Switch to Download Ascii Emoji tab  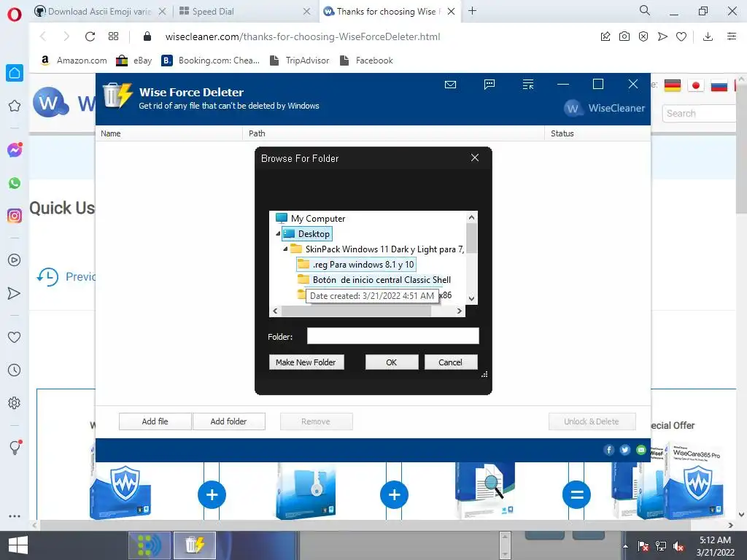99,12
